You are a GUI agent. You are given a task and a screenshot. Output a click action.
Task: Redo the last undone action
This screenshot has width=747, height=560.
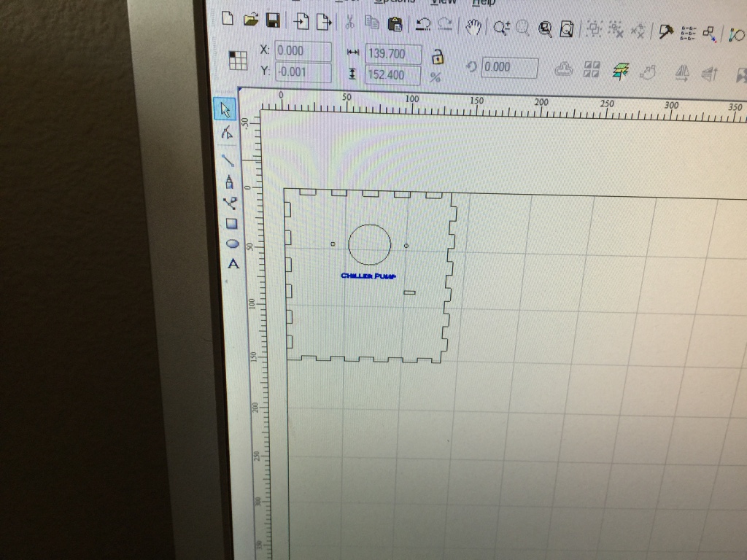445,25
